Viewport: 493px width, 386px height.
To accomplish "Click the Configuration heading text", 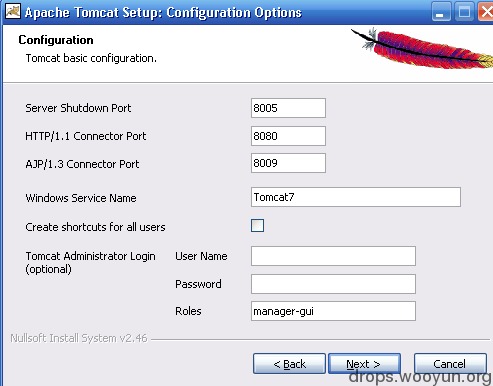I will (x=56, y=40).
